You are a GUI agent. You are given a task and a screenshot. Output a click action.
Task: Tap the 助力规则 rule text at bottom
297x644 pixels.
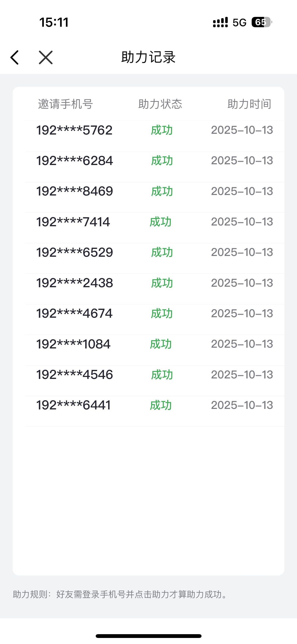tap(120, 594)
